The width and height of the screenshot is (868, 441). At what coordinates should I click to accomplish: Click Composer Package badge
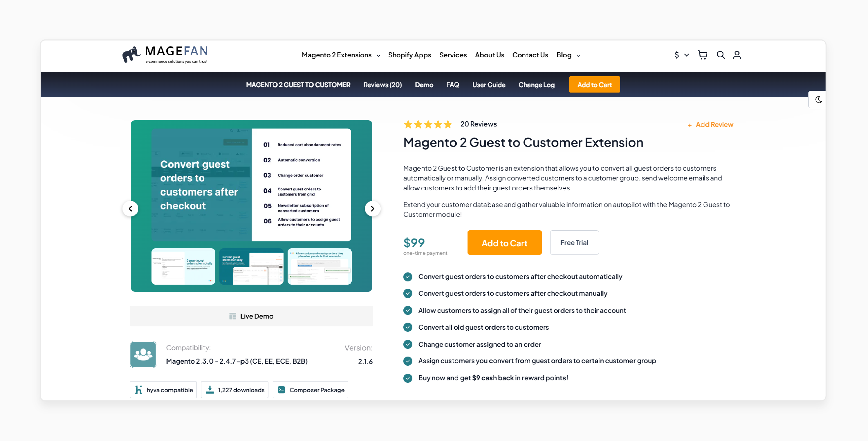pos(310,390)
